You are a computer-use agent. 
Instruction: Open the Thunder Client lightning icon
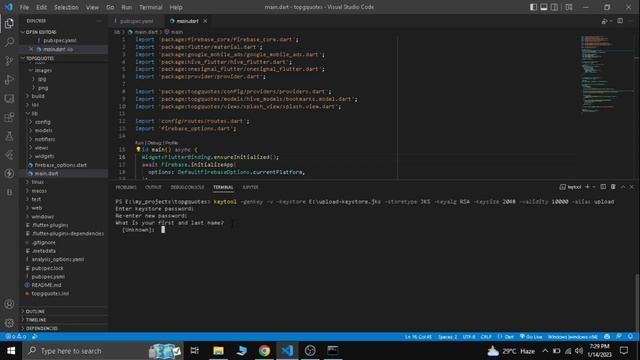coord(9,173)
